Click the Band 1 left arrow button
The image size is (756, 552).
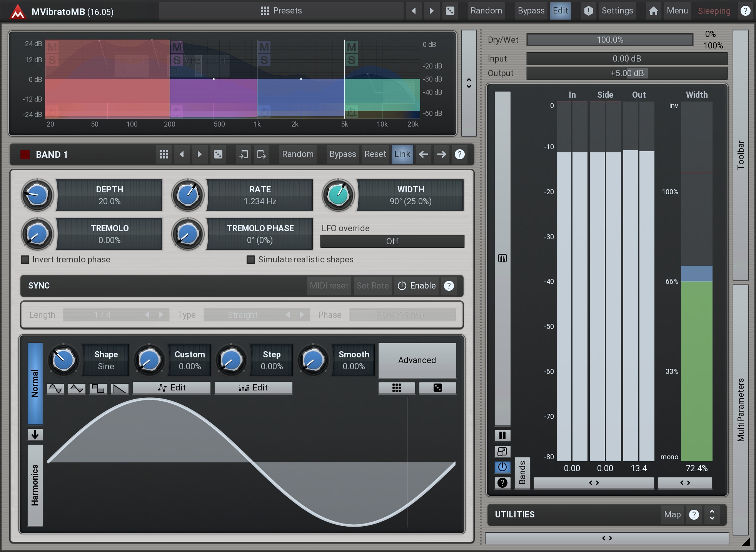pyautogui.click(x=424, y=154)
